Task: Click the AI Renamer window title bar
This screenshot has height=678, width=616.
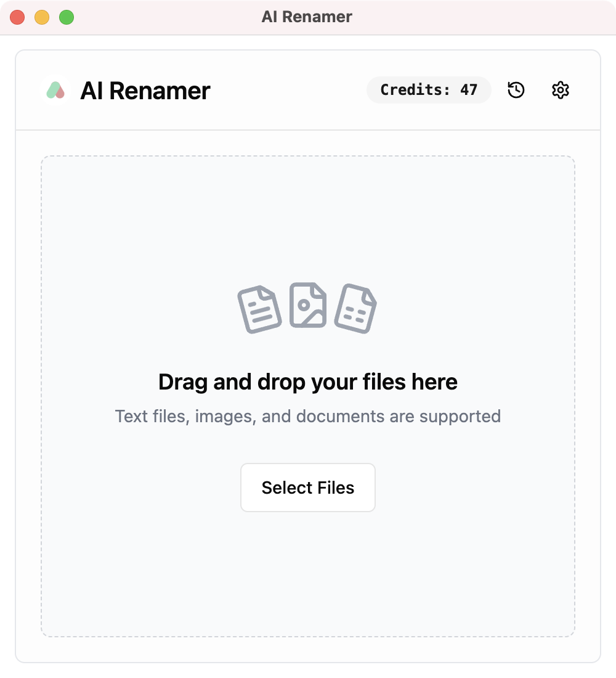Action: [x=308, y=17]
